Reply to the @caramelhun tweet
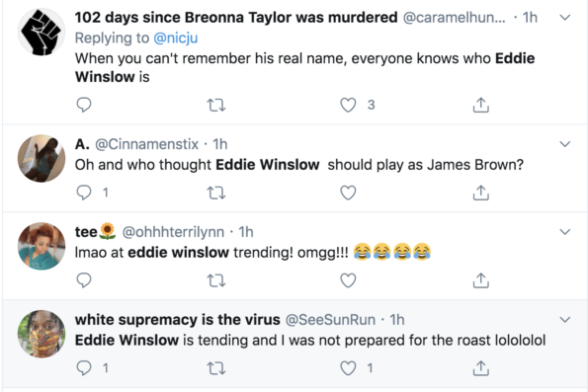 pyautogui.click(x=84, y=105)
